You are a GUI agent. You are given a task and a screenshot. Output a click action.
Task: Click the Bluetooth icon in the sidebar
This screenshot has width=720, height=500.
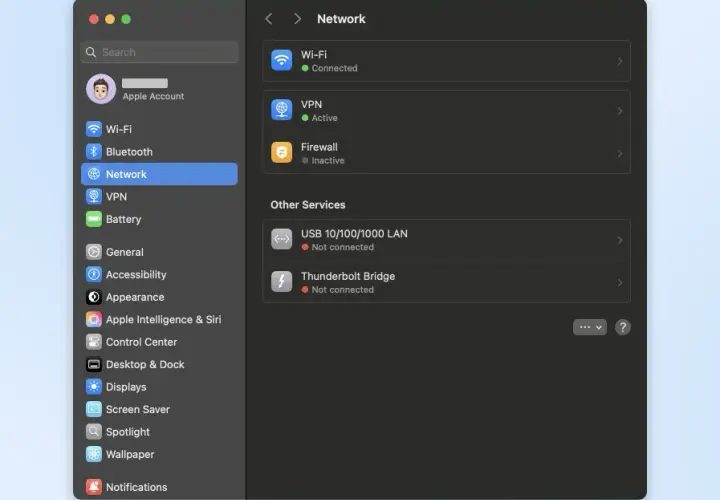pos(94,152)
